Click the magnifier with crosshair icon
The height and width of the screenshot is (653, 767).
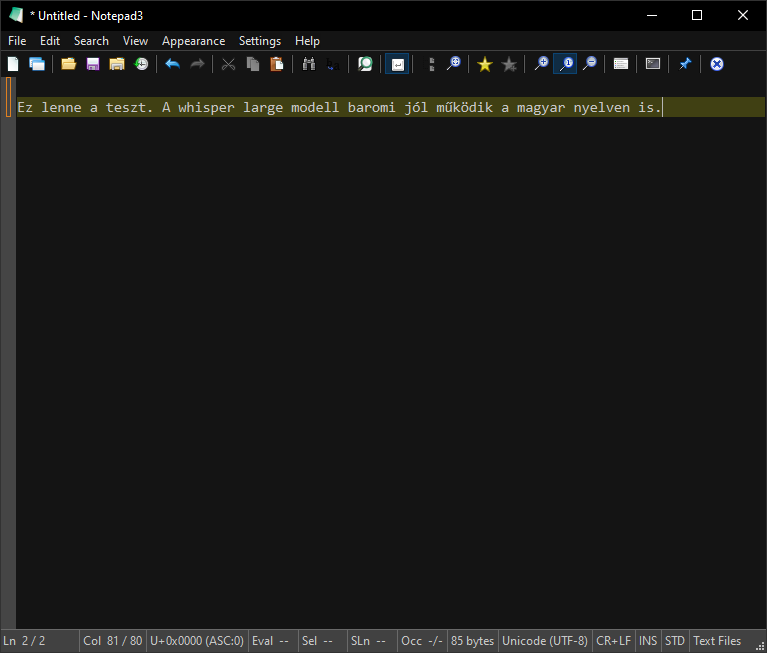(x=453, y=64)
